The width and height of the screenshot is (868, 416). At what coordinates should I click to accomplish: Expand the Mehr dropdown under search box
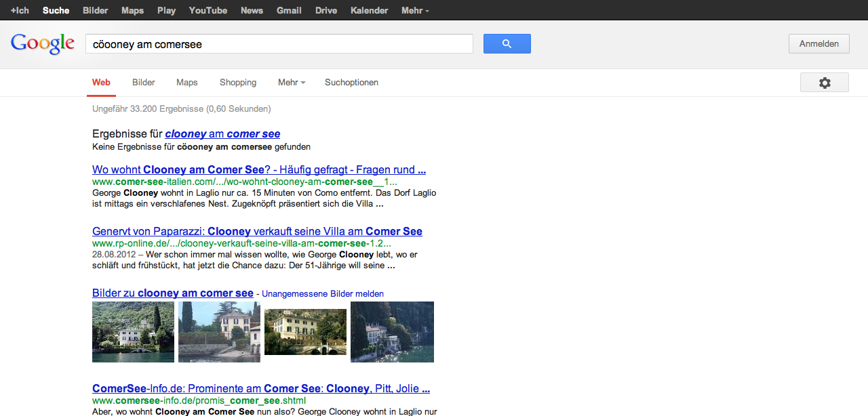(291, 83)
